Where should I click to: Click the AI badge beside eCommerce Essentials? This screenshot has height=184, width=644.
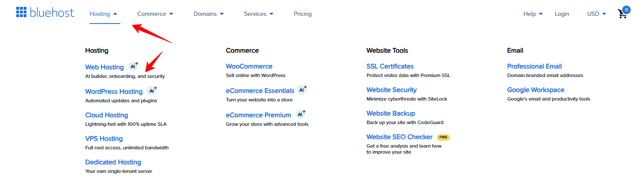(x=302, y=90)
